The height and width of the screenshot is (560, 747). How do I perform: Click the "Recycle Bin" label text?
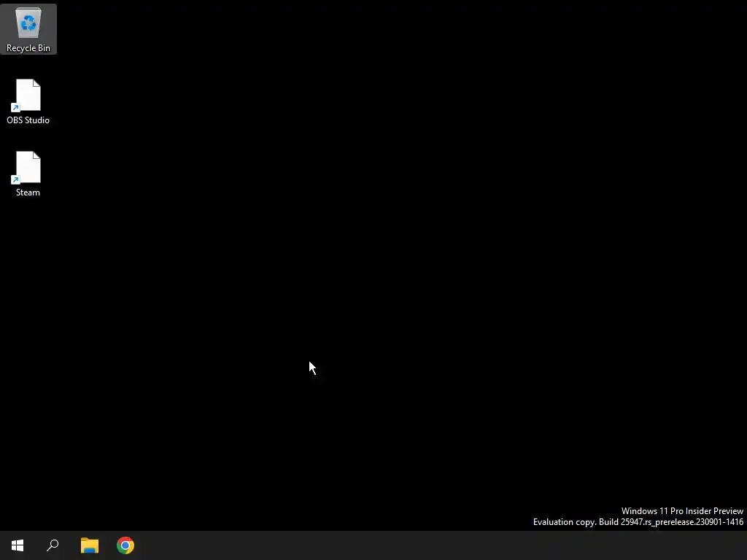click(28, 48)
